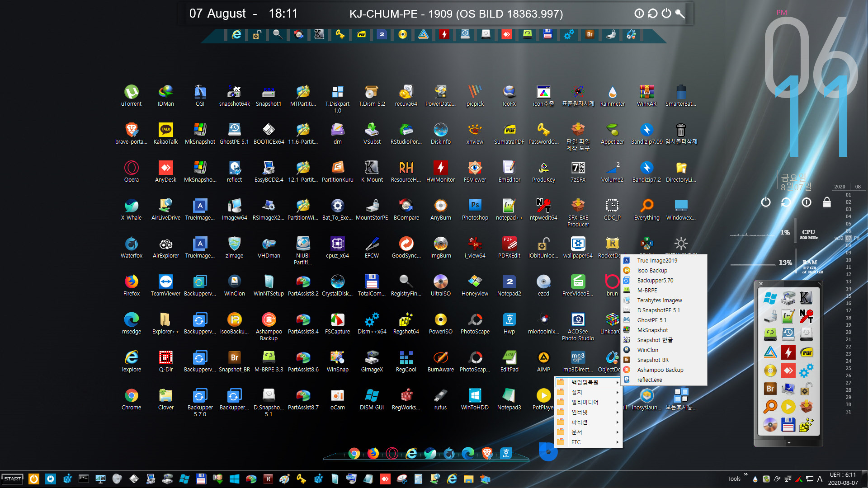
Task: Open WinToHDD desktop icon
Action: 475,399
